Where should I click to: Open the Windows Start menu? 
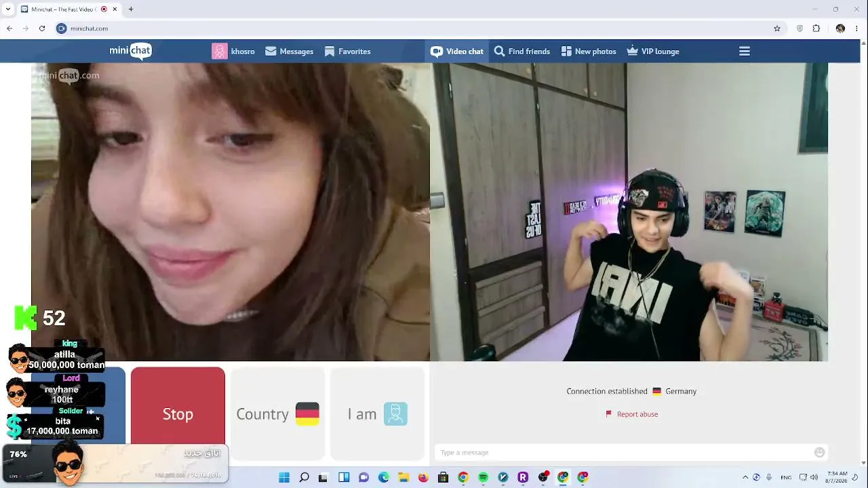coord(284,477)
